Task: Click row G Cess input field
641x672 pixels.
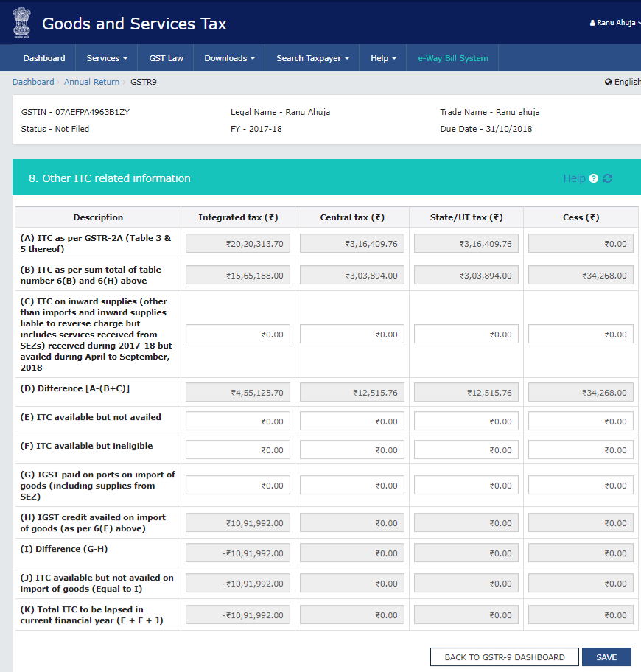Action: [x=581, y=486]
